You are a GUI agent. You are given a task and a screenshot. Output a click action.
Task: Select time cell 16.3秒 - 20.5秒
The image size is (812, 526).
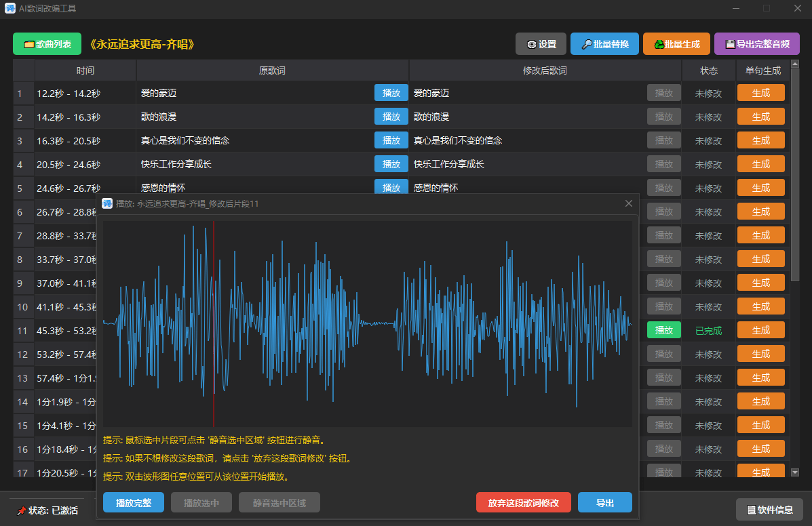pyautogui.click(x=85, y=141)
